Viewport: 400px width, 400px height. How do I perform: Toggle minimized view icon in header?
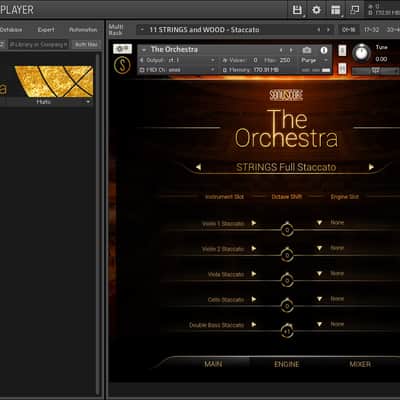[354, 10]
